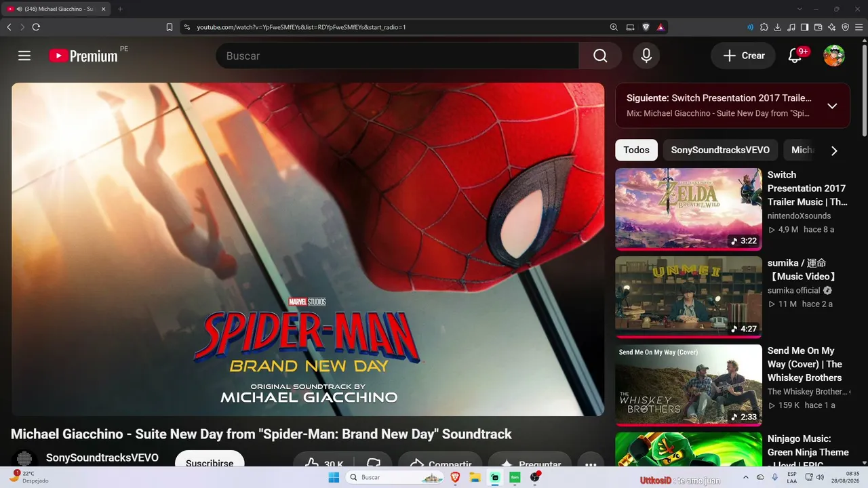Image resolution: width=868 pixels, height=488 pixels.
Task: Open the notifications bell
Action: click(795, 56)
